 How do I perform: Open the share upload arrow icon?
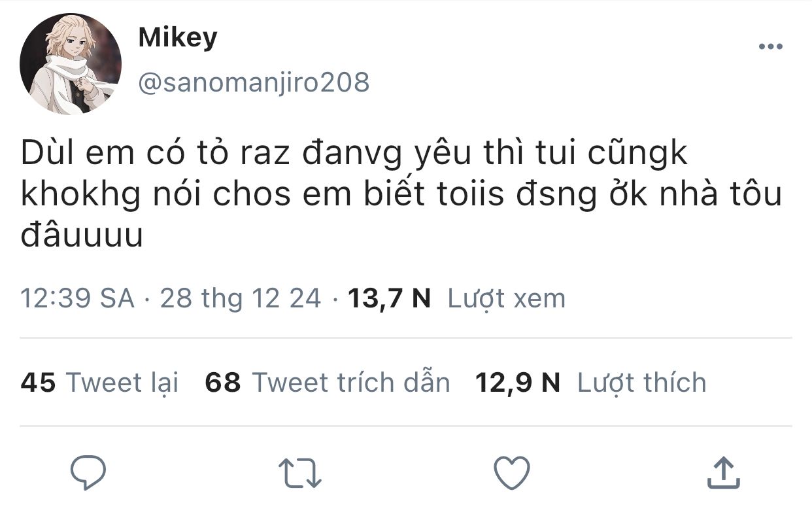coord(724,472)
